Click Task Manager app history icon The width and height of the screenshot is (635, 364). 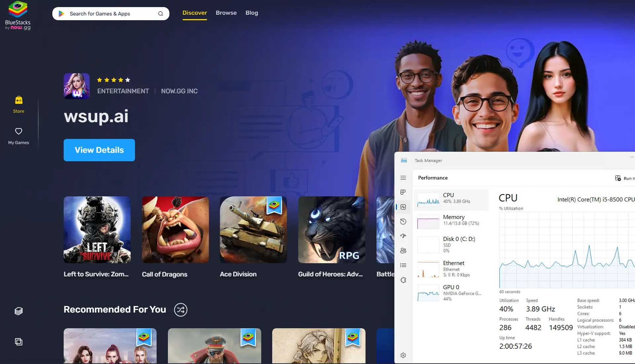pyautogui.click(x=403, y=221)
